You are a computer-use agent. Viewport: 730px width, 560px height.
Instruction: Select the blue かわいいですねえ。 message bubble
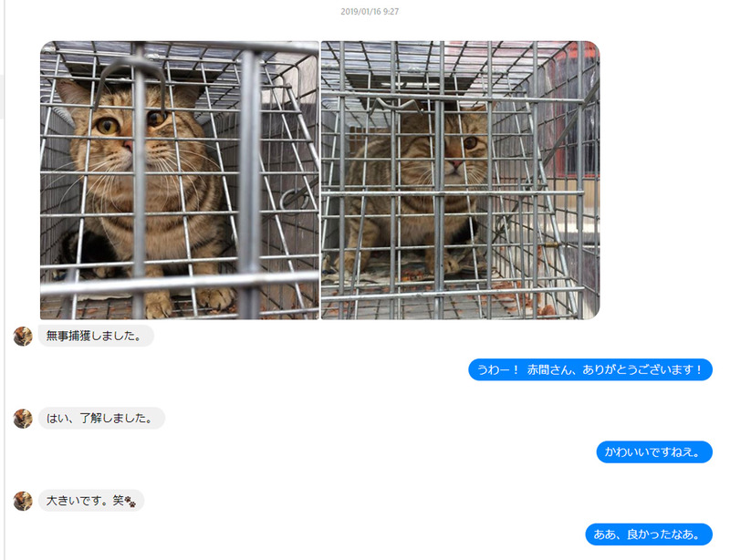point(654,452)
